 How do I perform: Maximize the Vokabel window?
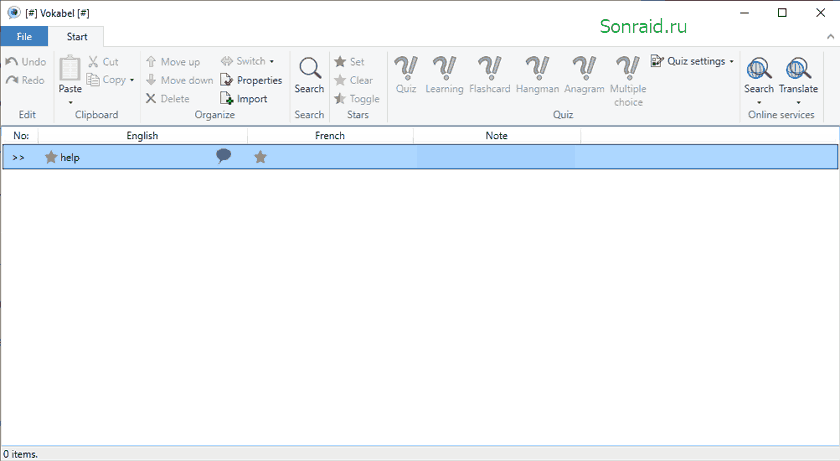click(782, 13)
